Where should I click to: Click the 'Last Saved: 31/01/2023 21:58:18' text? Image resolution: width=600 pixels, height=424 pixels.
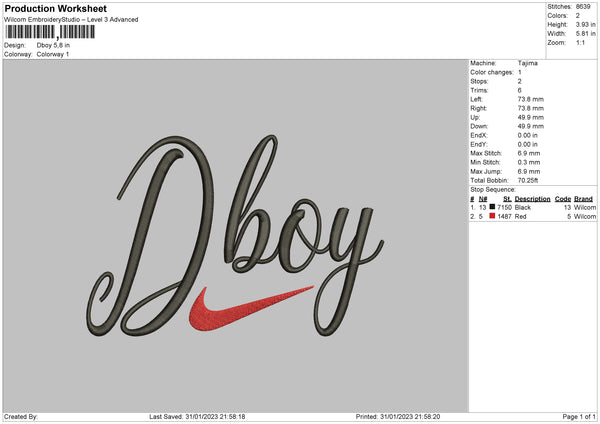point(197,417)
